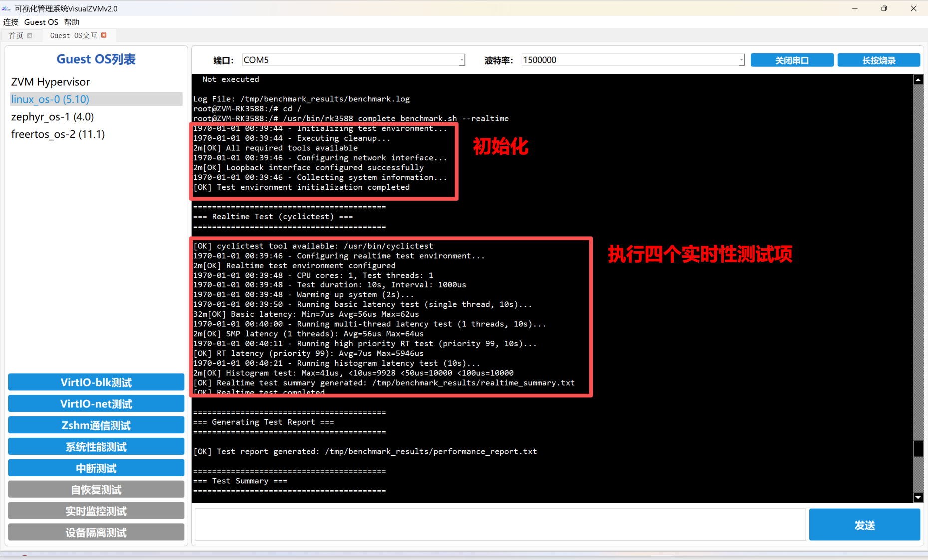Select ZVM Hypervisor in Guest OS list
The height and width of the screenshot is (560, 928).
(x=50, y=82)
